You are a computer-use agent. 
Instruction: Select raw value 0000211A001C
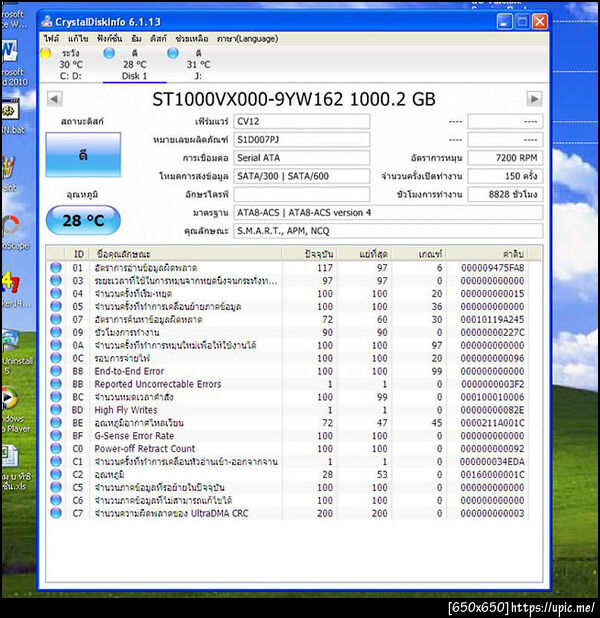coord(492,423)
